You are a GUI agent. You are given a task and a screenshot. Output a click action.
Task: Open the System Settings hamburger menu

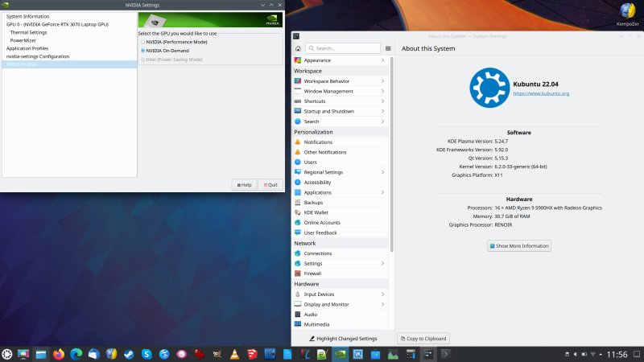click(x=388, y=48)
